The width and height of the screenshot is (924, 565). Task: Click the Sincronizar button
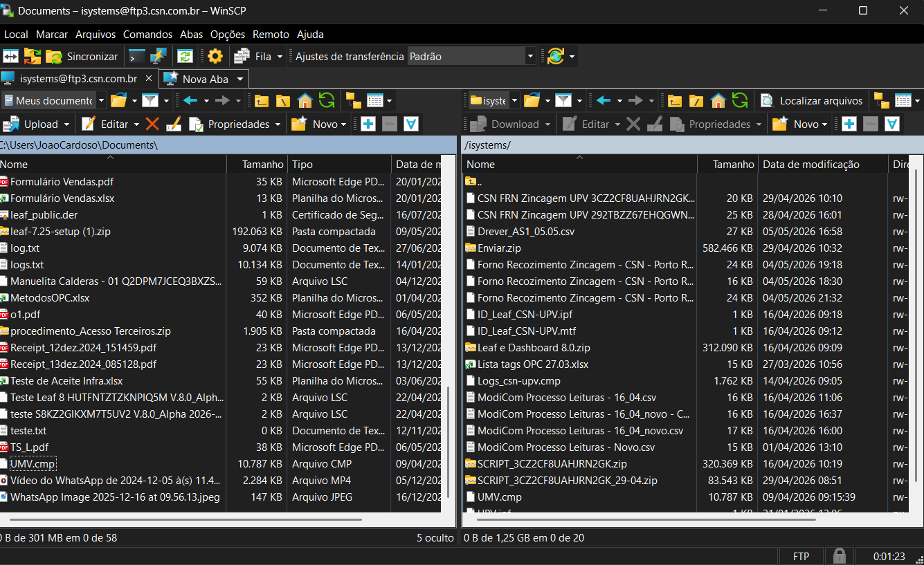[x=82, y=56]
